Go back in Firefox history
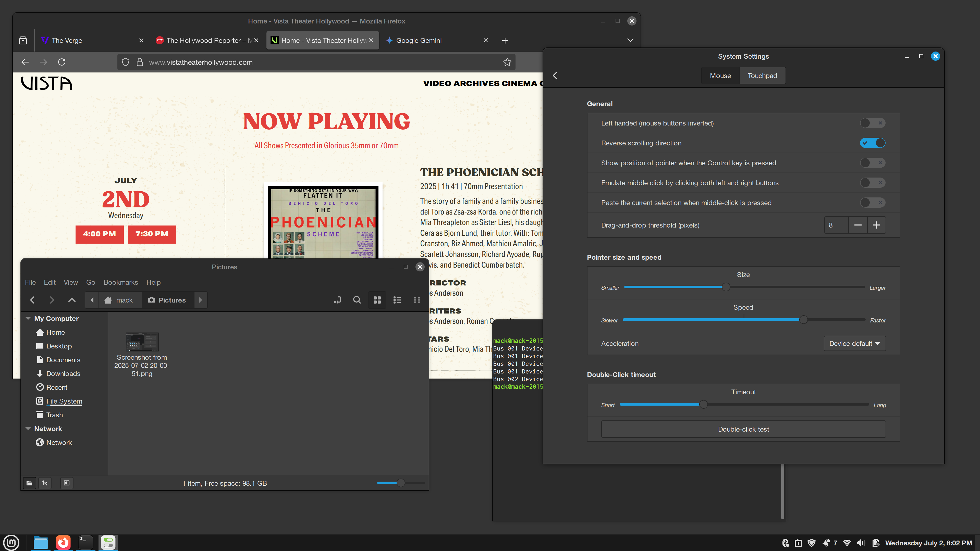This screenshot has height=551, width=980. pyautogui.click(x=25, y=62)
